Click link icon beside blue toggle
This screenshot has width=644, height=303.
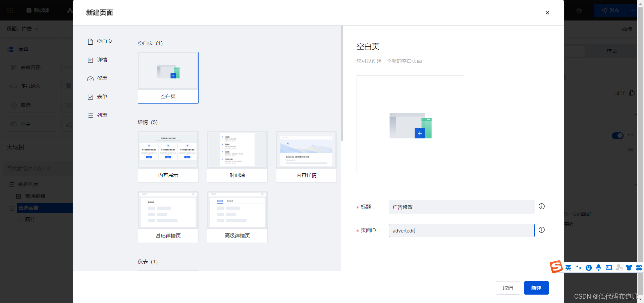click(x=631, y=135)
